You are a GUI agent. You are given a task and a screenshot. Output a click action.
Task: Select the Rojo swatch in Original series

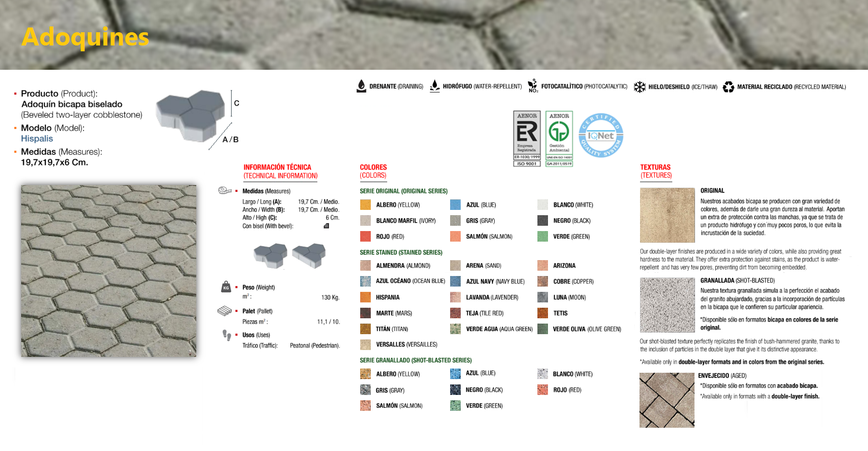366,236
